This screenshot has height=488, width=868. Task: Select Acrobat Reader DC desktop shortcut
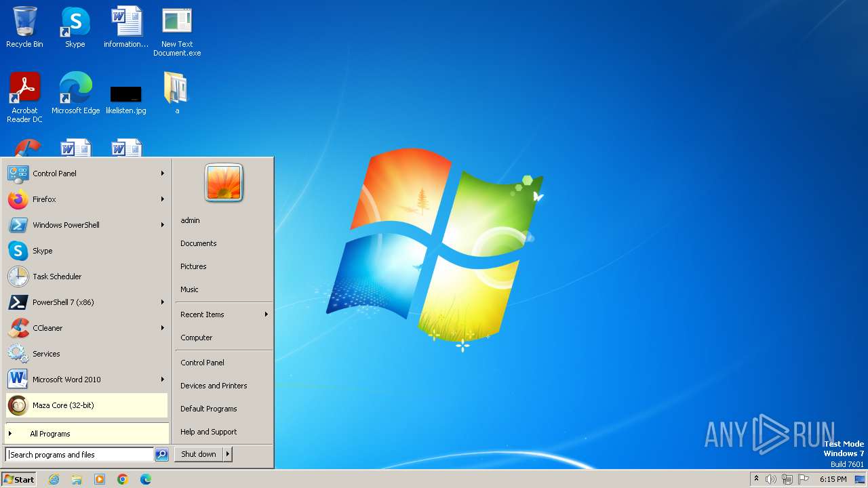pyautogui.click(x=24, y=98)
